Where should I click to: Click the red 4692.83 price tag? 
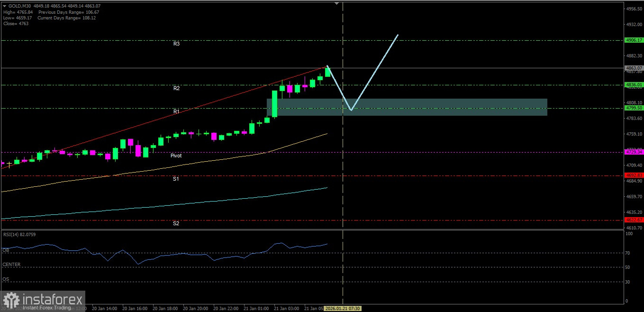(x=634, y=175)
